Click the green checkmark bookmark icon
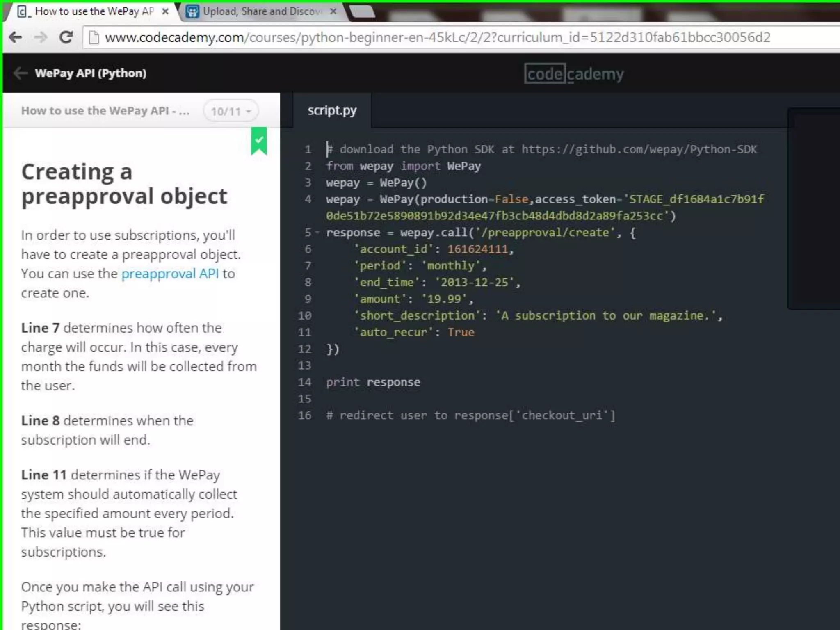Viewport: 840px width, 630px height. pyautogui.click(x=259, y=141)
